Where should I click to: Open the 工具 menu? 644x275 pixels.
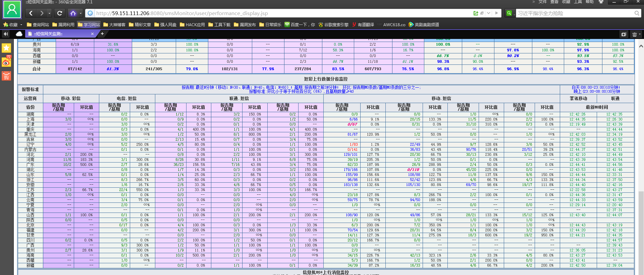[578, 2]
